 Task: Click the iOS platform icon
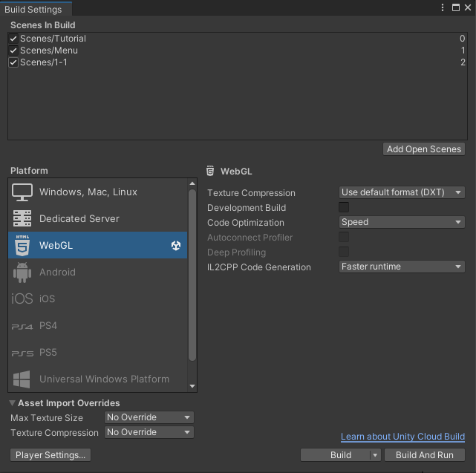click(x=22, y=299)
